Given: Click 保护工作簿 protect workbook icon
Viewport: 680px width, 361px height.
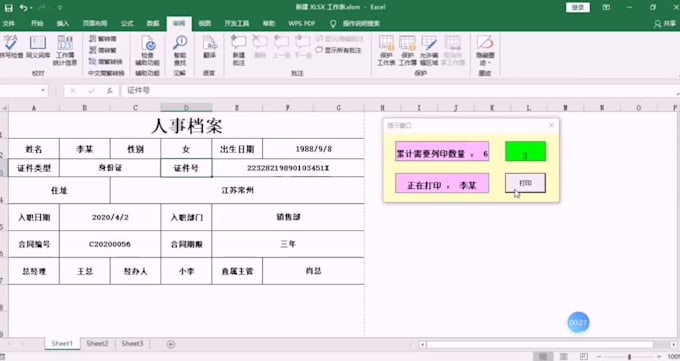Looking at the screenshot, I should pos(408,50).
